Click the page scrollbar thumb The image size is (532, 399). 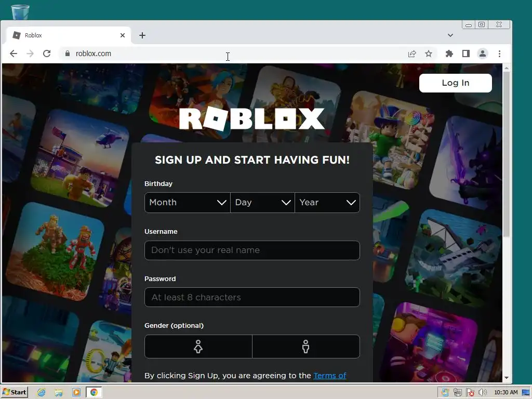[506, 154]
